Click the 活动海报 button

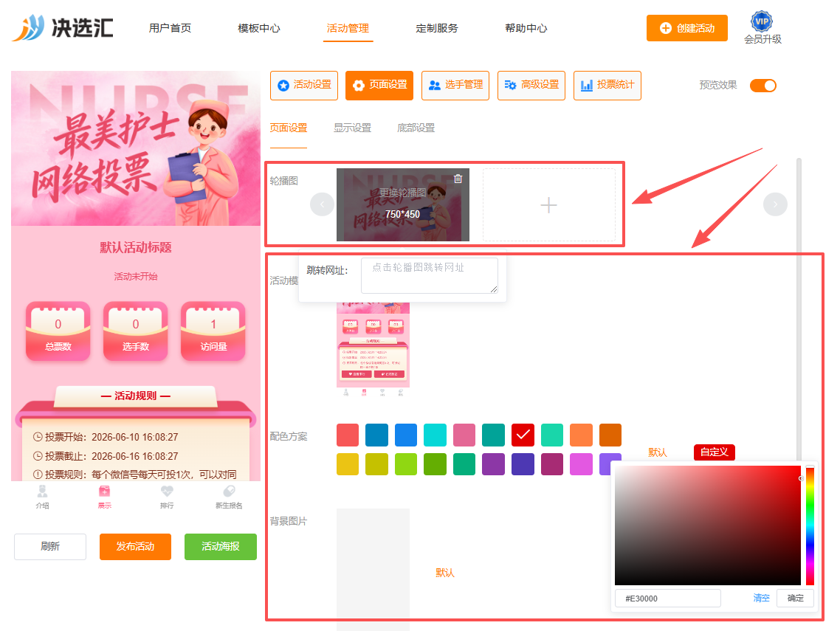click(220, 546)
